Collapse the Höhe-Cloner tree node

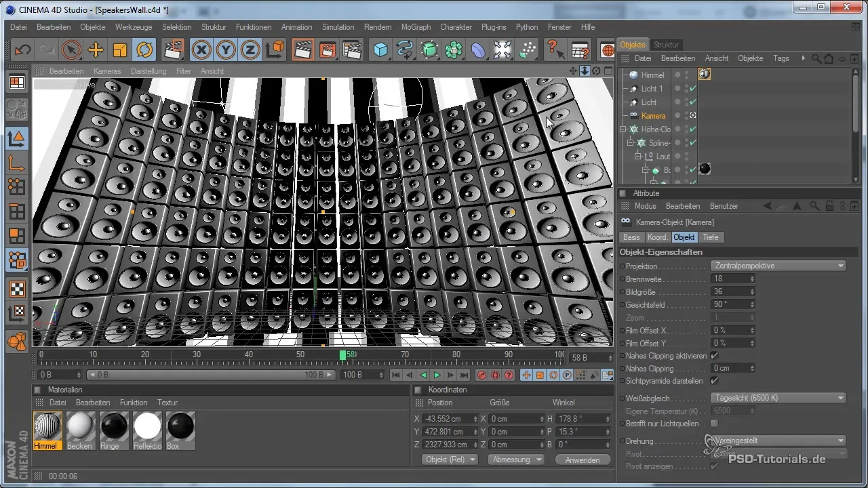[623, 129]
